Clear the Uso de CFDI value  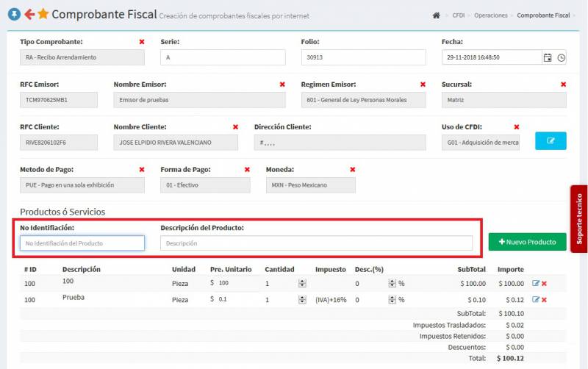517,127
